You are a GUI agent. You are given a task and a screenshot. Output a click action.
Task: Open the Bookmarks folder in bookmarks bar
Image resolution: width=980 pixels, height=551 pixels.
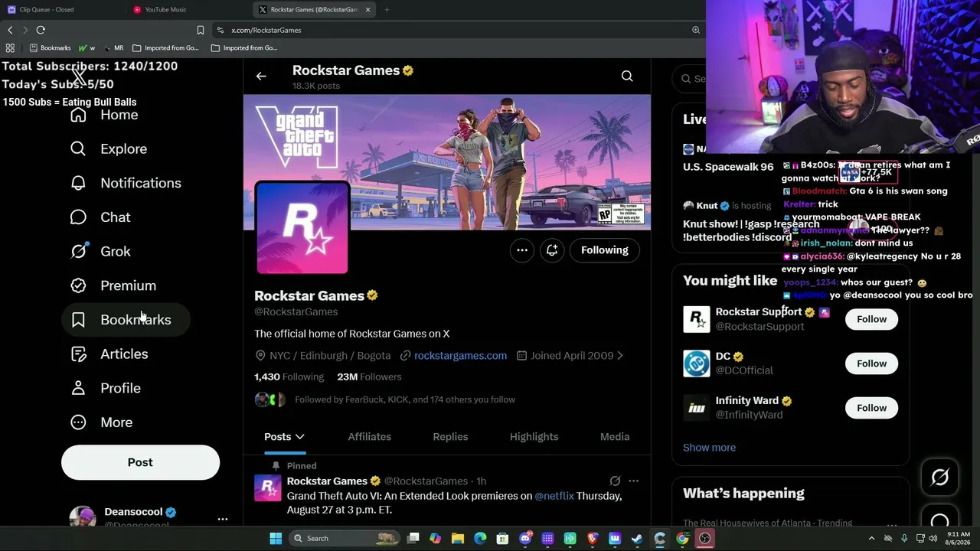click(x=50, y=47)
